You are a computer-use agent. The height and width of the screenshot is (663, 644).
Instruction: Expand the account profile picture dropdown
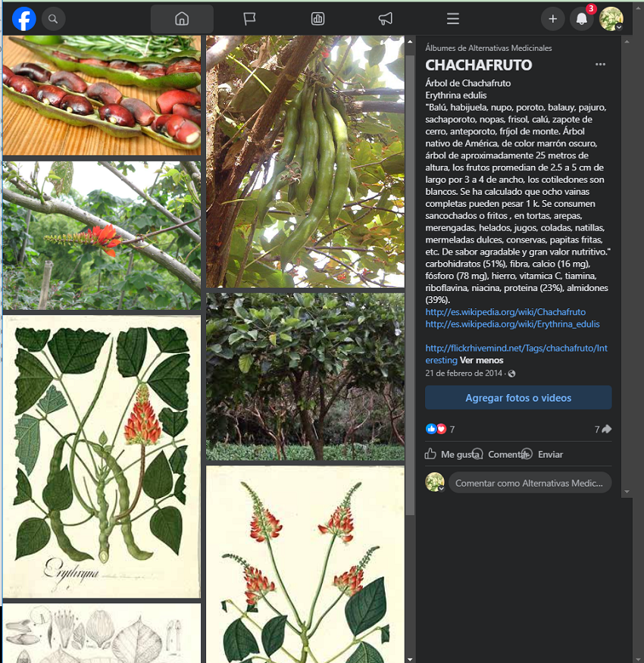[x=611, y=19]
